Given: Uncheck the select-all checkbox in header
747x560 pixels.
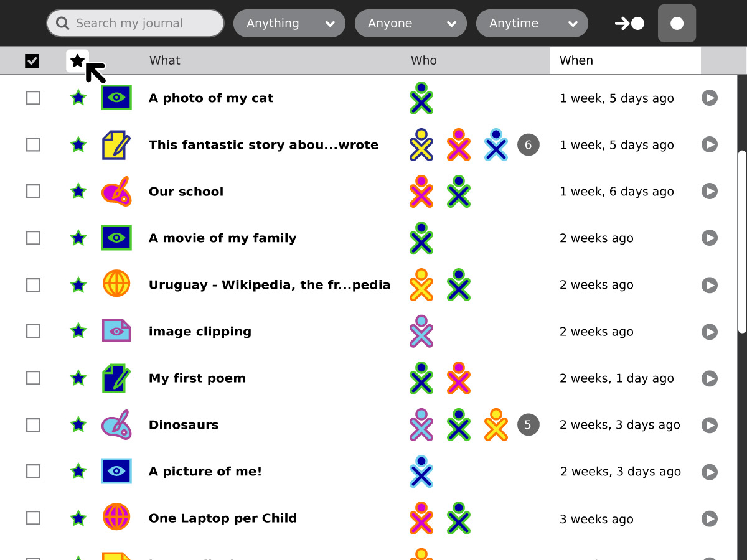Looking at the screenshot, I should click(x=32, y=61).
